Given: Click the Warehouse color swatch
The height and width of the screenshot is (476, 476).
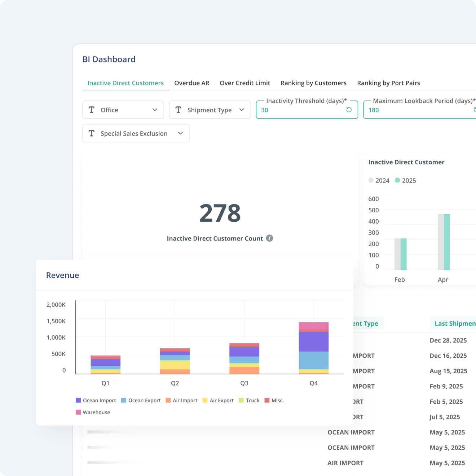Looking at the screenshot, I should click(78, 412).
